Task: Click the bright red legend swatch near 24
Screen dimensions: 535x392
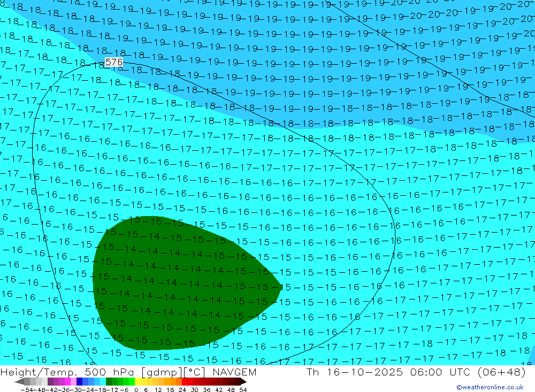Action: [185, 381]
